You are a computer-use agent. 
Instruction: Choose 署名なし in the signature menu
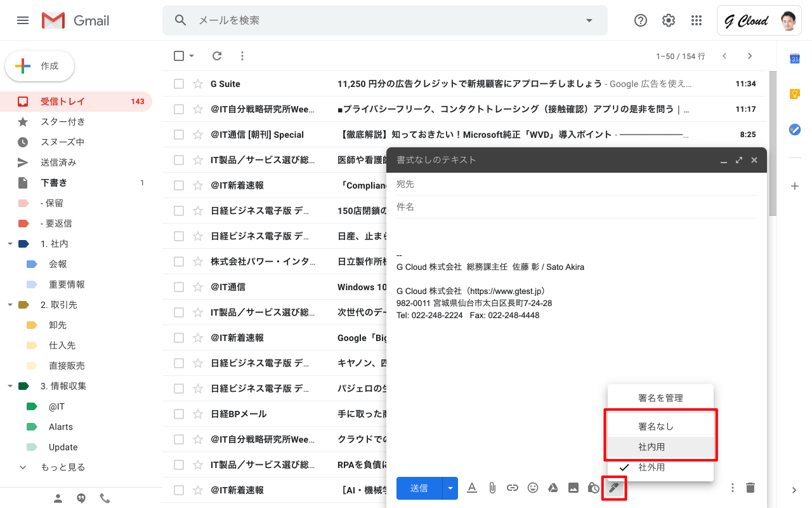pos(660,427)
